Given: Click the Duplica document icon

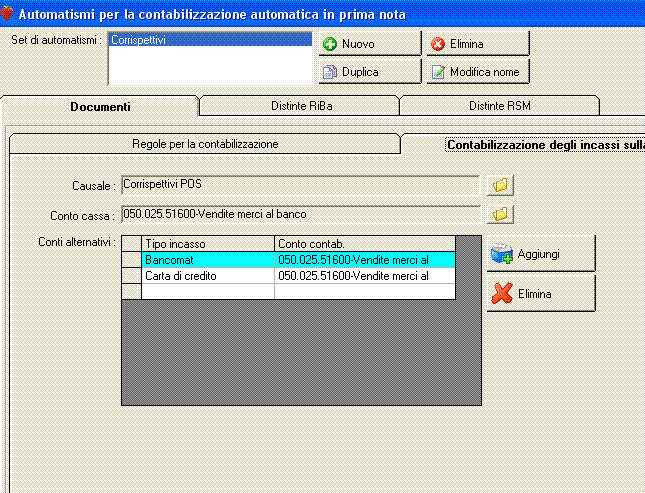Looking at the screenshot, I should coord(329,72).
